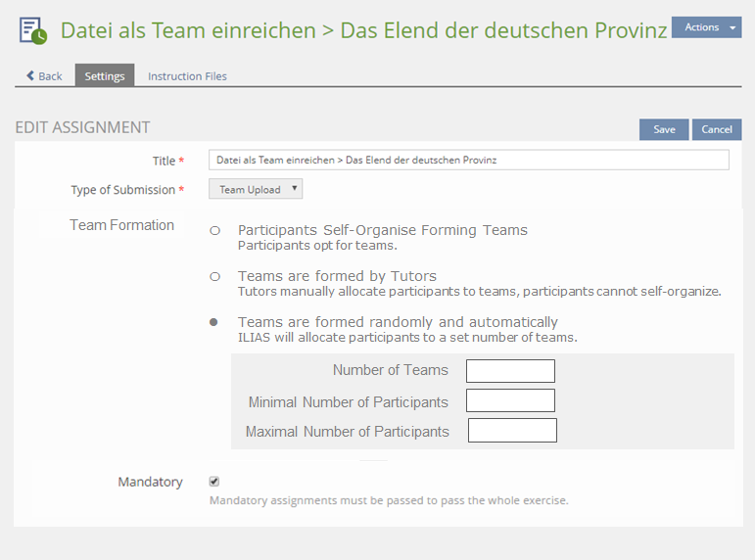Click into the Title text field
This screenshot has height=560, width=755.
tap(468, 160)
